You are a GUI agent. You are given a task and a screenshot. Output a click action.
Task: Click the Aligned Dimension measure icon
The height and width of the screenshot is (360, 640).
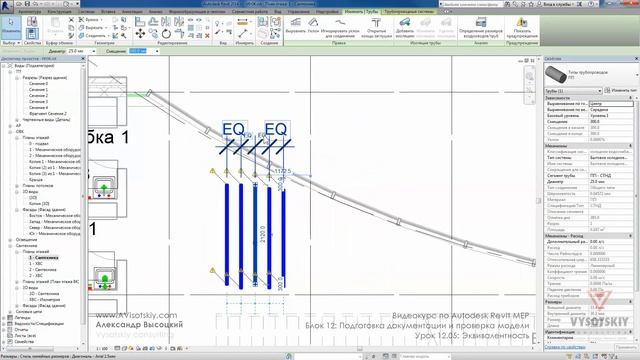(242, 22)
